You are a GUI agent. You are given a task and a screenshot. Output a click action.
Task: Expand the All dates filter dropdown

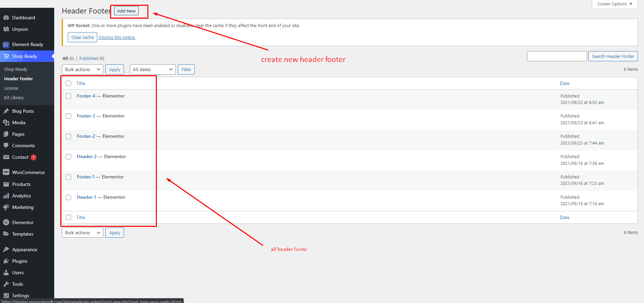[x=152, y=69]
